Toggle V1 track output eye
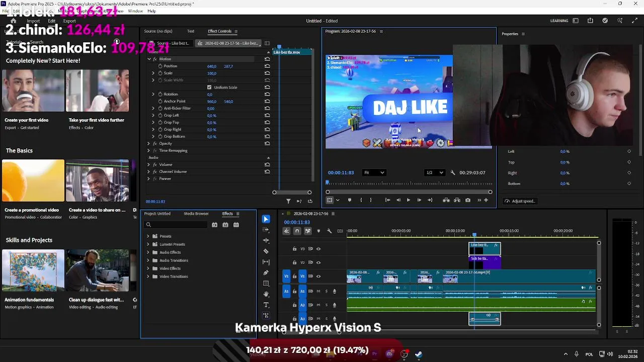Image resolution: width=644 pixels, height=362 pixels. (x=318, y=276)
